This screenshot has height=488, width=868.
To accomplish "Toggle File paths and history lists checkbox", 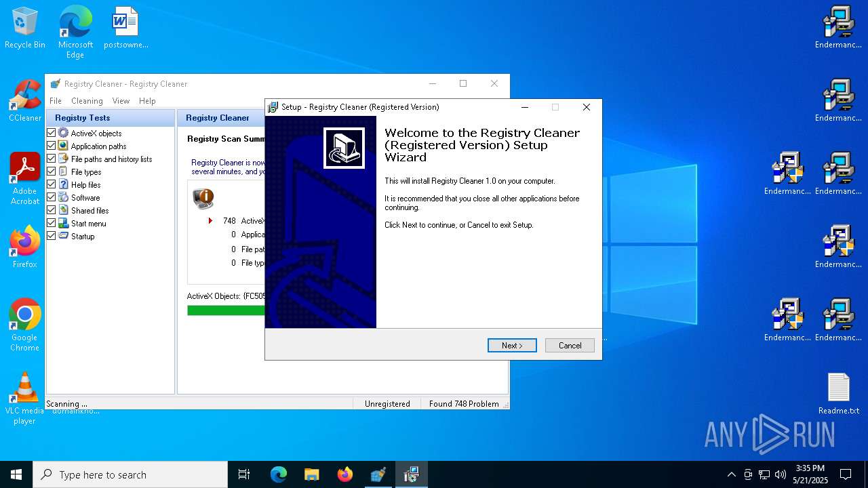I will [51, 159].
